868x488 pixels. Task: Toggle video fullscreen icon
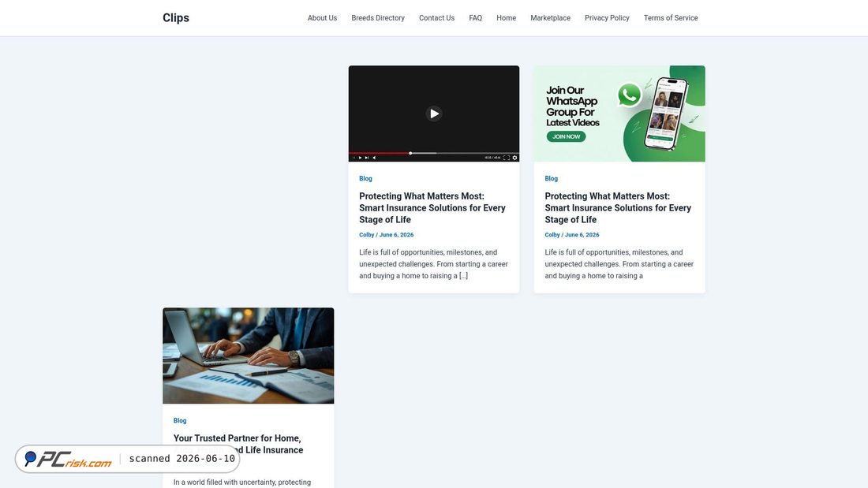506,158
